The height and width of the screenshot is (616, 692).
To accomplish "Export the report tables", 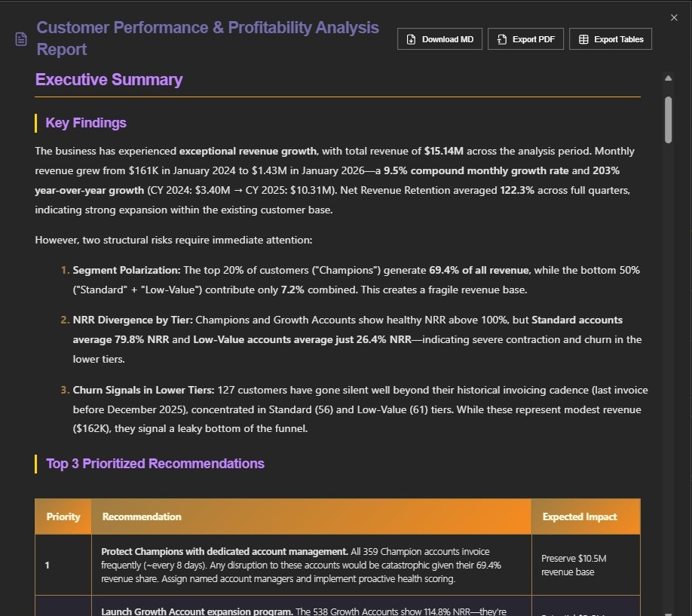I will pos(611,38).
